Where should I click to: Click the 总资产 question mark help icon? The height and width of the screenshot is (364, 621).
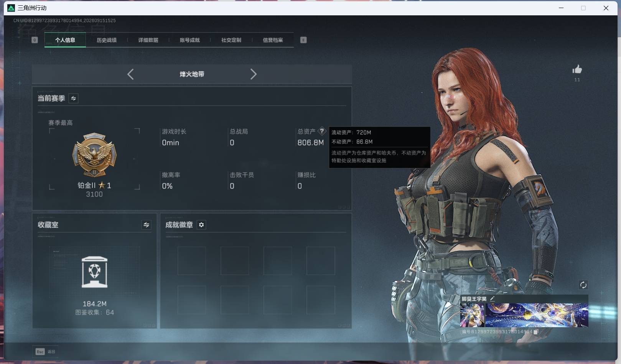pos(322,131)
